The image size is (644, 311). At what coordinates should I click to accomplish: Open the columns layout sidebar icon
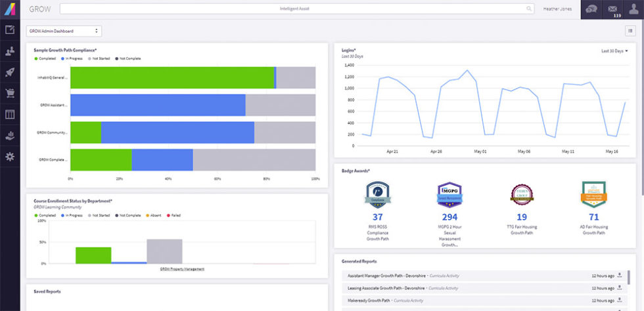pos(10,114)
